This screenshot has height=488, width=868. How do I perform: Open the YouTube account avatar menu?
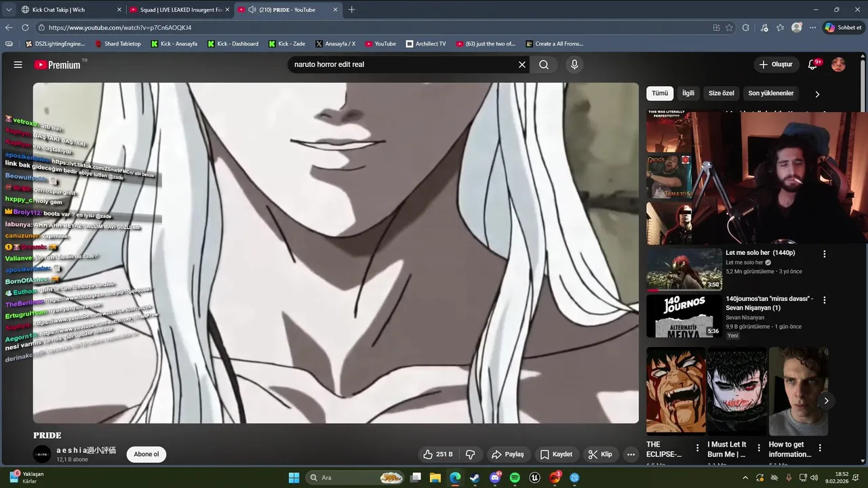pos(838,64)
